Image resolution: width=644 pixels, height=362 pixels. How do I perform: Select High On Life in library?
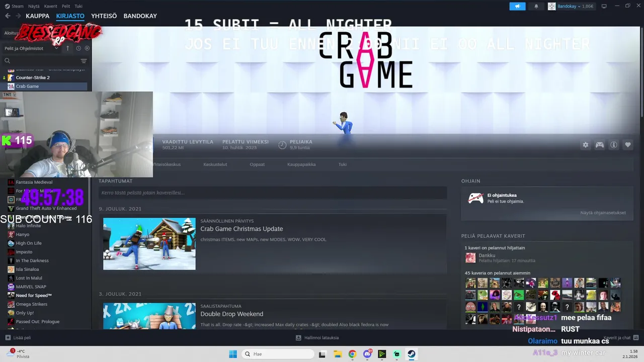point(29,243)
